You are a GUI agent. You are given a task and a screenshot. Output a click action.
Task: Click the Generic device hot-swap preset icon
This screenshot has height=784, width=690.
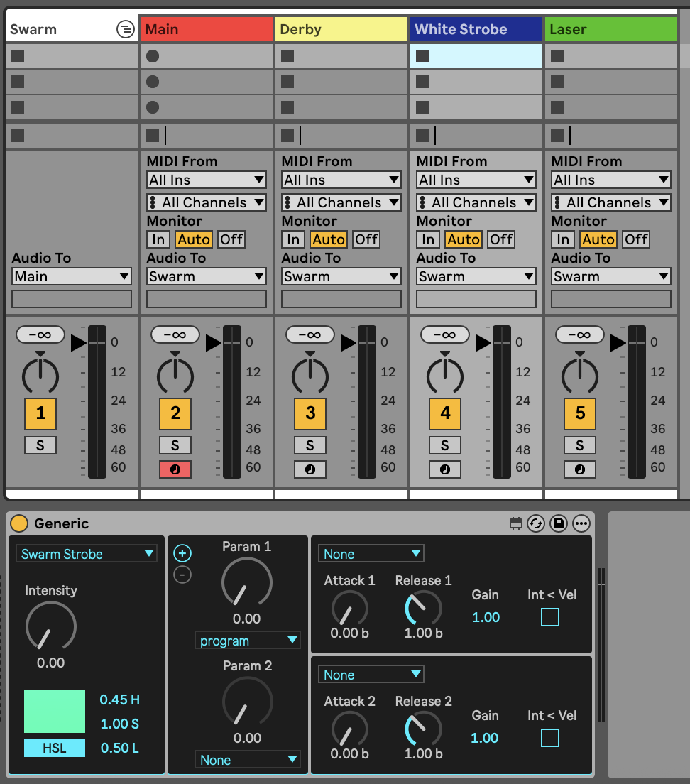pos(536,523)
